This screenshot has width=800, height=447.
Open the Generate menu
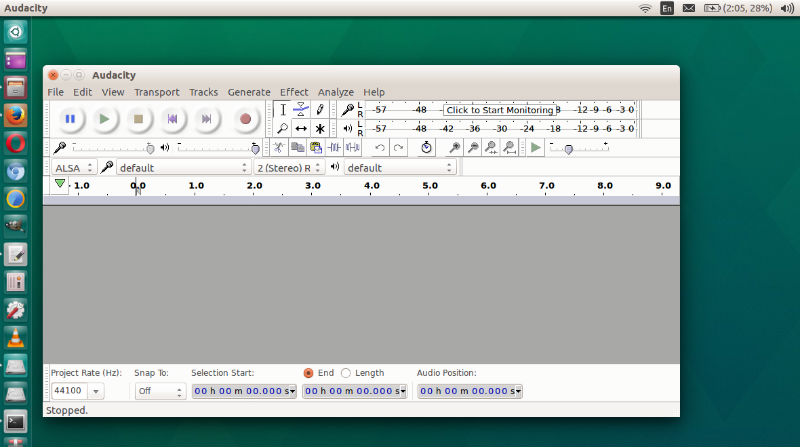click(249, 92)
